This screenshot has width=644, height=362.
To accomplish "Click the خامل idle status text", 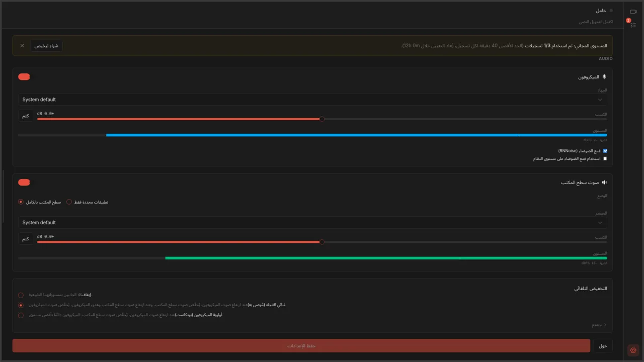I will coord(601,11).
